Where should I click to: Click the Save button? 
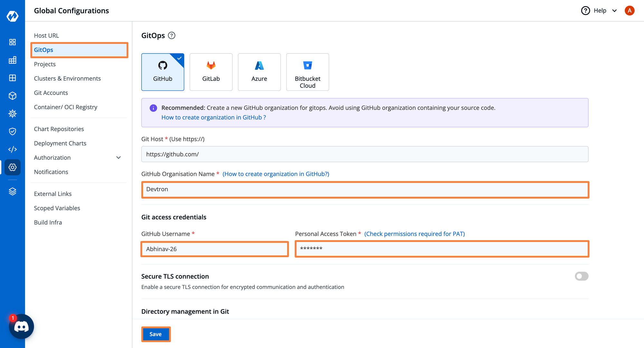click(x=156, y=334)
